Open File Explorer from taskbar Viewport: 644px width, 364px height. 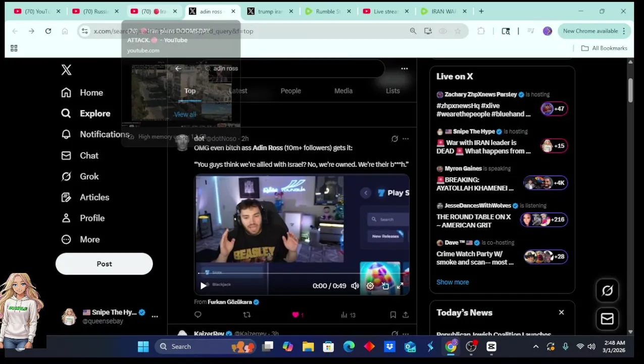click(x=308, y=346)
